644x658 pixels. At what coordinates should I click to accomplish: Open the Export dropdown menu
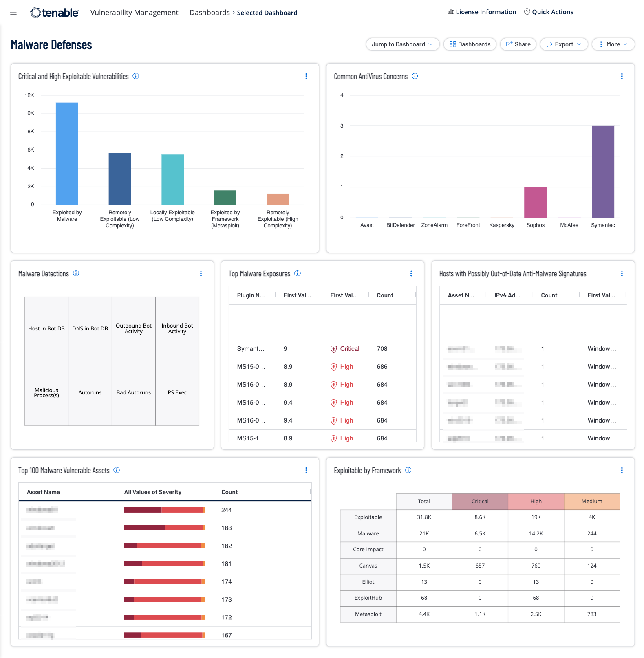(x=564, y=44)
